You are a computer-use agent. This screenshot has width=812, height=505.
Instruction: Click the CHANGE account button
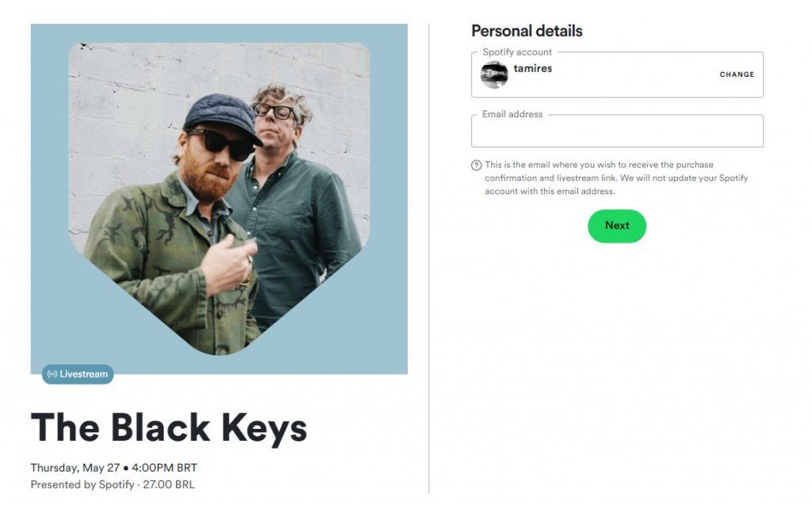(737, 75)
